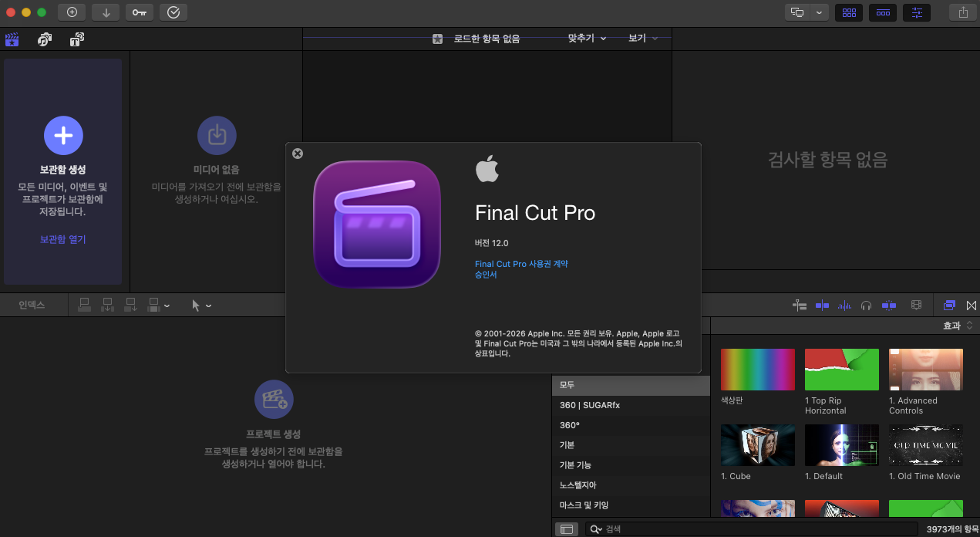Click the 보관함 열기 link
This screenshot has height=537, width=980.
(63, 239)
